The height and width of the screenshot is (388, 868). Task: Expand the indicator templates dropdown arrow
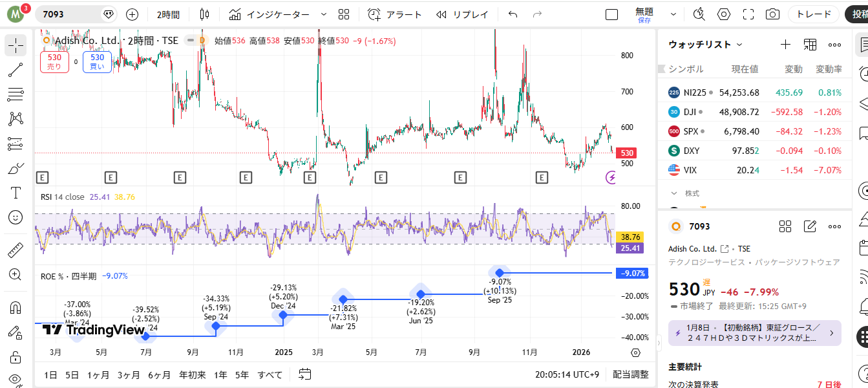coord(324,14)
